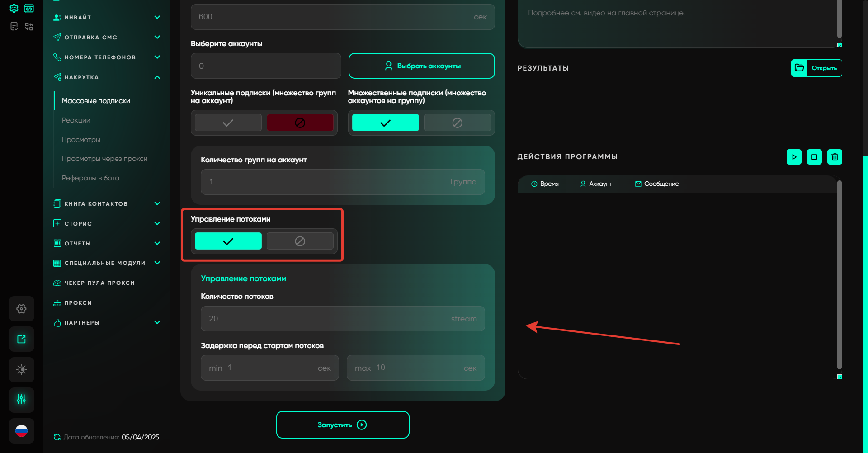Click the Выбрать аккаунты button

coord(421,66)
